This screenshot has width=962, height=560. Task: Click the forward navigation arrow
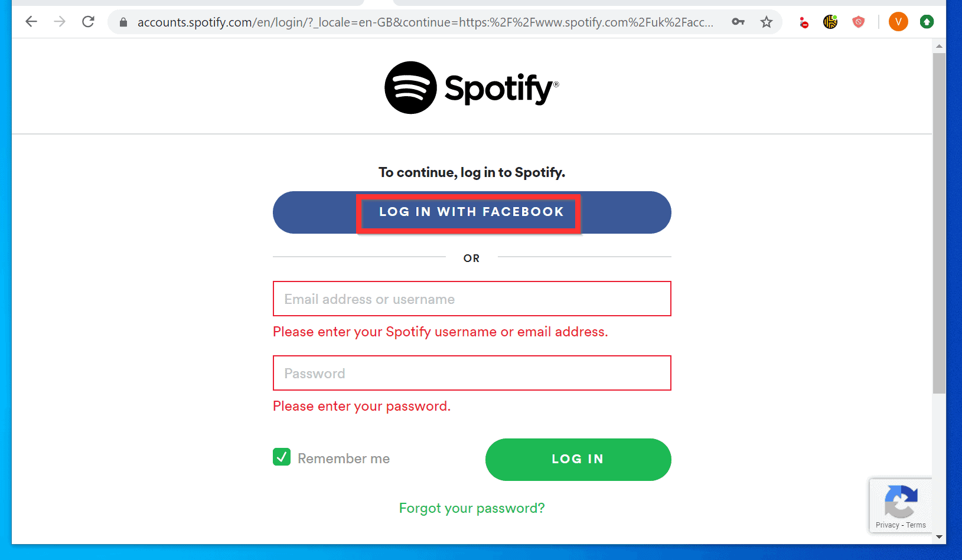tap(59, 22)
